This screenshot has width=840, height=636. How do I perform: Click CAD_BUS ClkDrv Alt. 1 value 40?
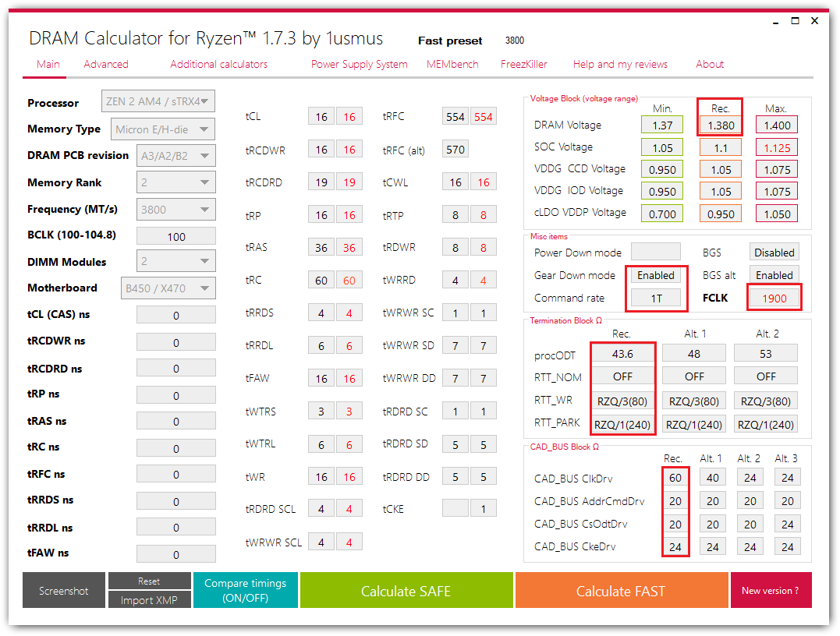point(713,478)
